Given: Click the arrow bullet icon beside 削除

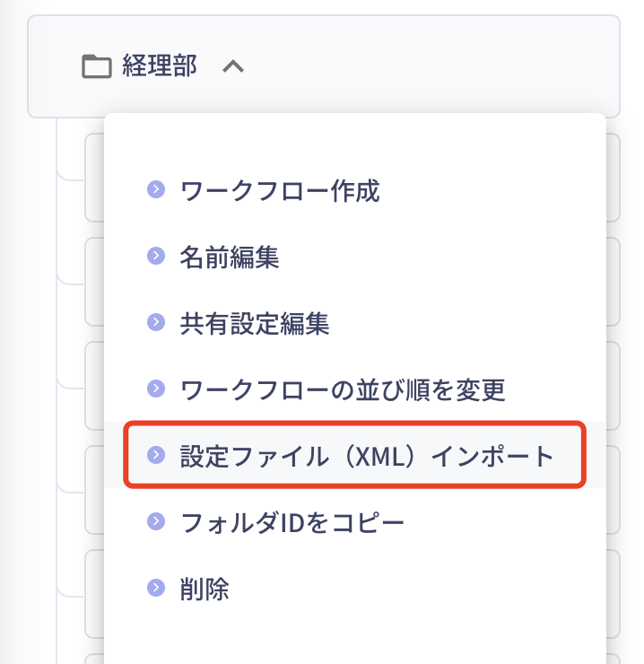Looking at the screenshot, I should point(156,588).
